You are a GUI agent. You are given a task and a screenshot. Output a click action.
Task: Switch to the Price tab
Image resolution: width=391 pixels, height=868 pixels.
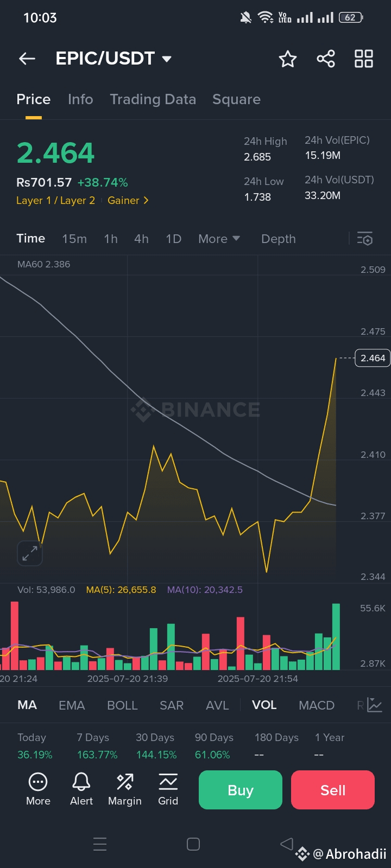(34, 99)
